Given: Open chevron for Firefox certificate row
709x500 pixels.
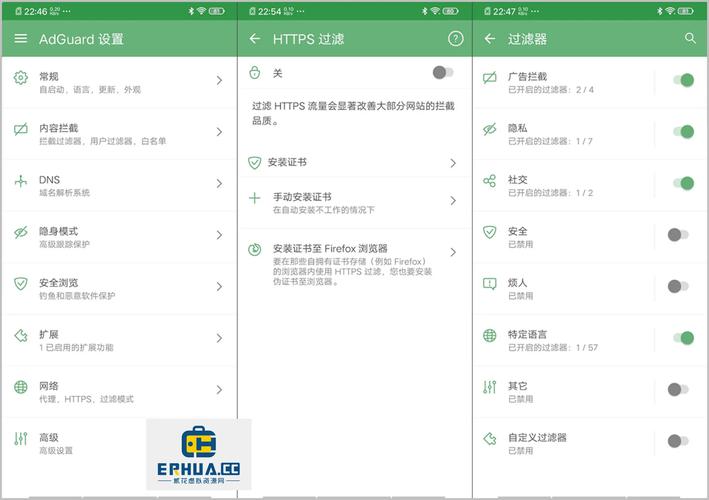Looking at the screenshot, I should point(453,252).
